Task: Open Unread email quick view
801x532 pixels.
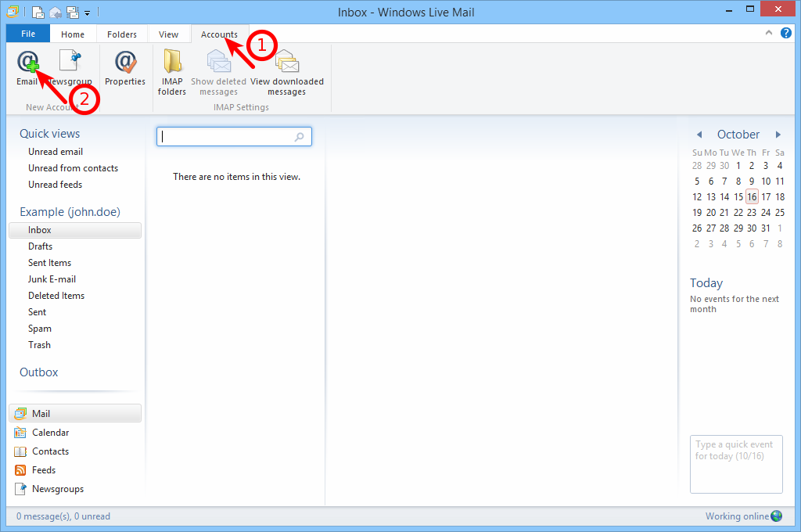Action: coord(56,152)
